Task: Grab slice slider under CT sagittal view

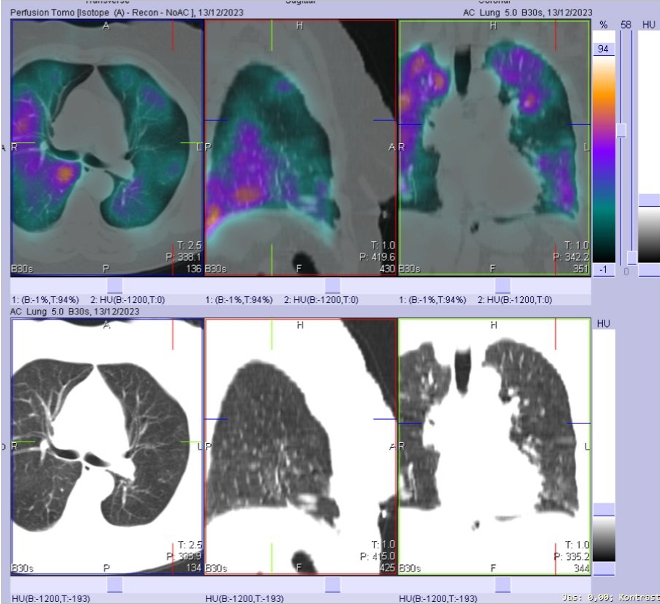Action: pos(333,585)
